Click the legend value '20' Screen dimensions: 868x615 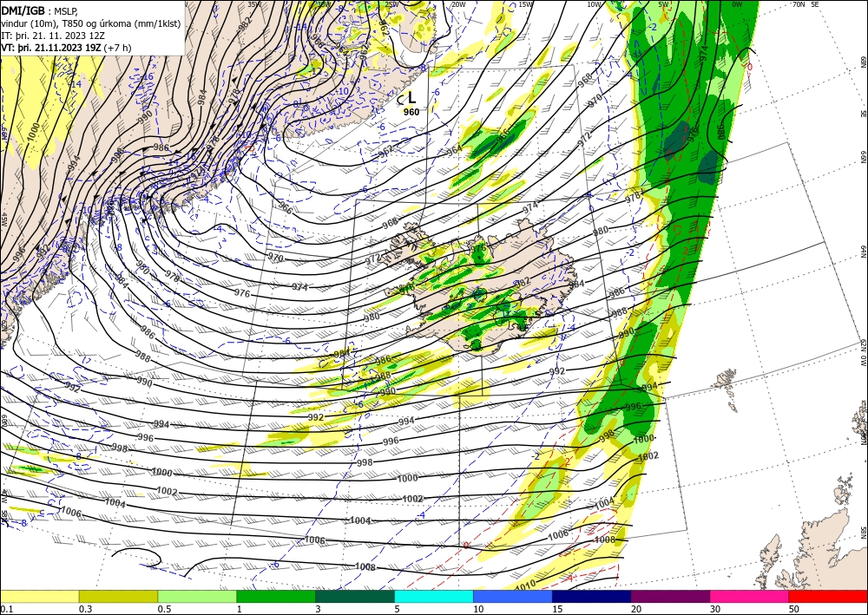(636, 609)
